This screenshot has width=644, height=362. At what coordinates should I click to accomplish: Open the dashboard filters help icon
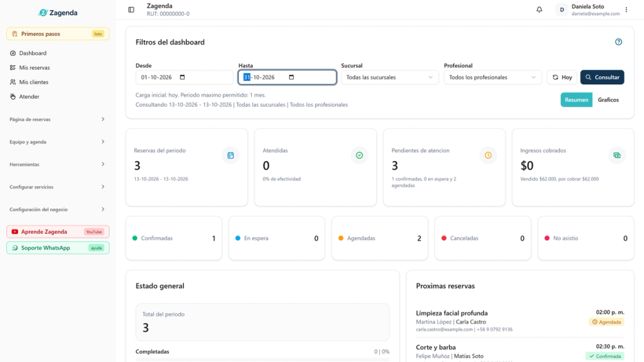(619, 42)
